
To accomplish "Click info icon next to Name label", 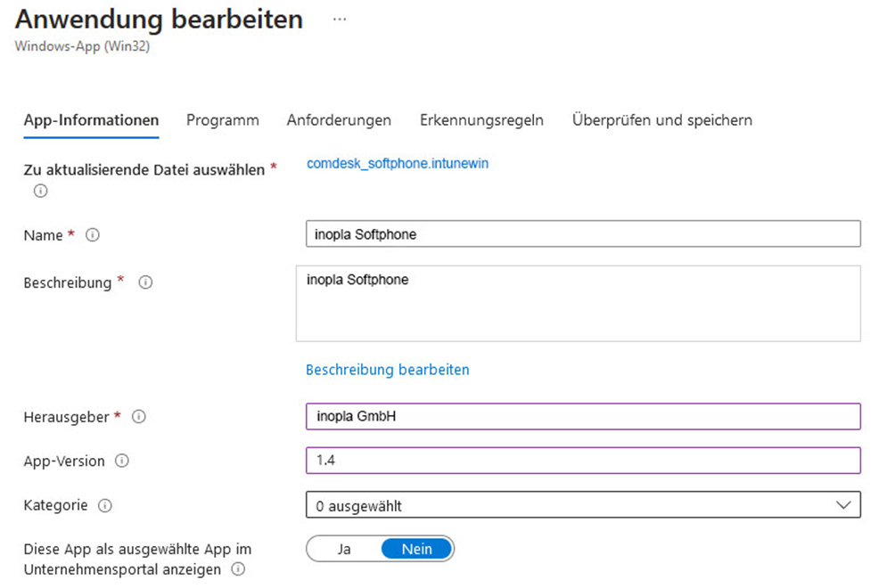I will pos(92,236).
